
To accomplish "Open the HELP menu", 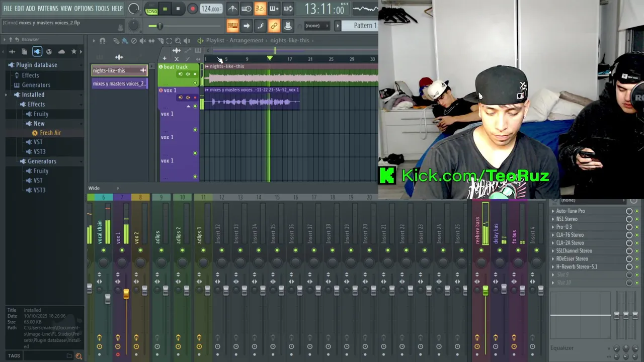I will pyautogui.click(x=117, y=9).
